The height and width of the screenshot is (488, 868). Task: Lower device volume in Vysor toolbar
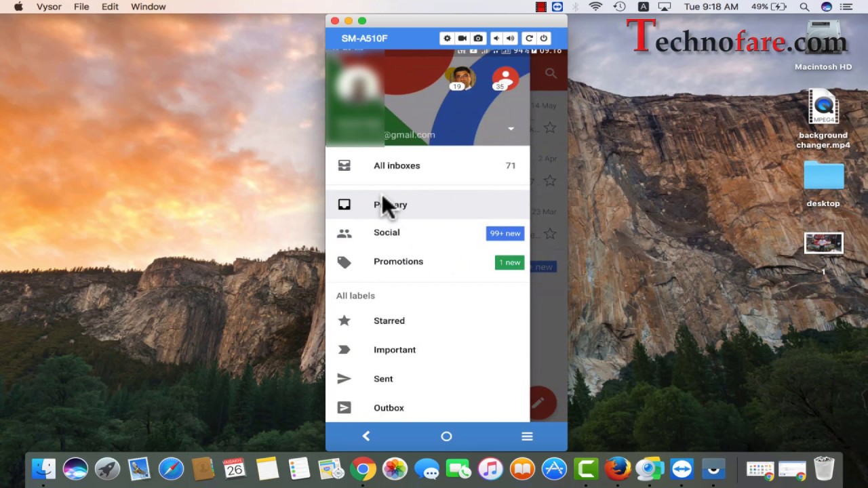496,39
